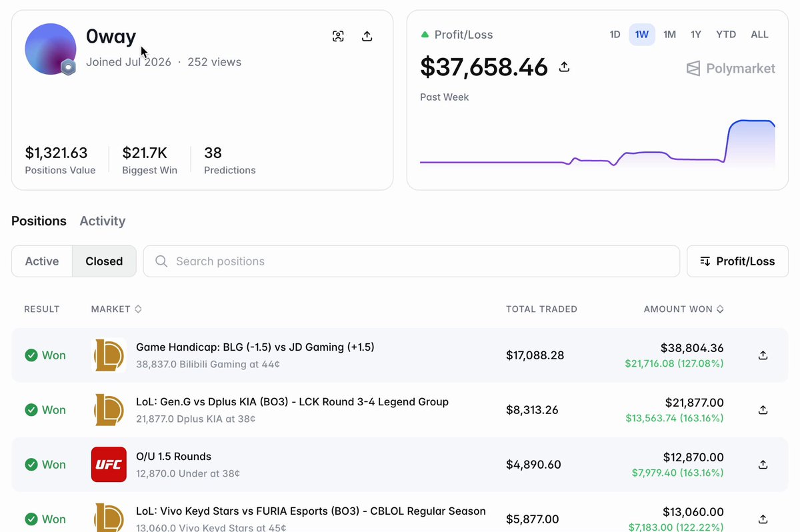The width and height of the screenshot is (800, 532).
Task: Open the UFC market logo thumbnail
Action: [109, 465]
